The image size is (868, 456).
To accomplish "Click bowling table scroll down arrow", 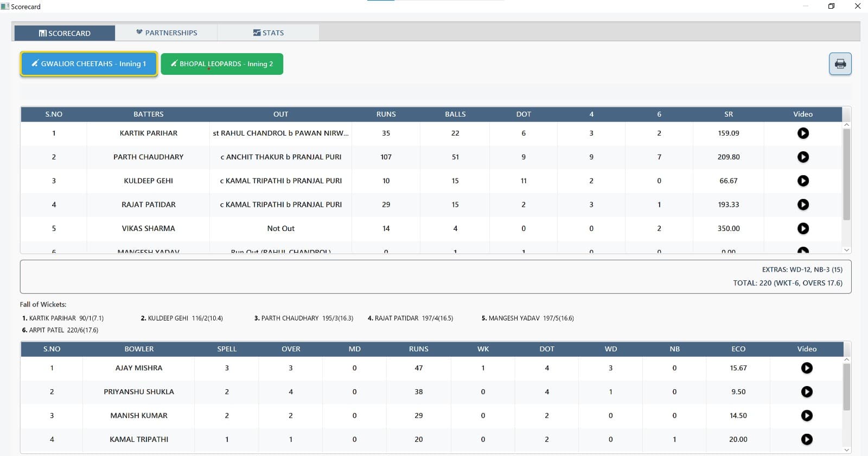I will click(x=846, y=450).
